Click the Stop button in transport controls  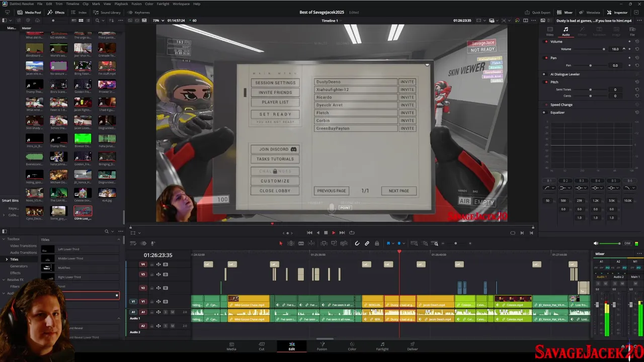(326, 233)
